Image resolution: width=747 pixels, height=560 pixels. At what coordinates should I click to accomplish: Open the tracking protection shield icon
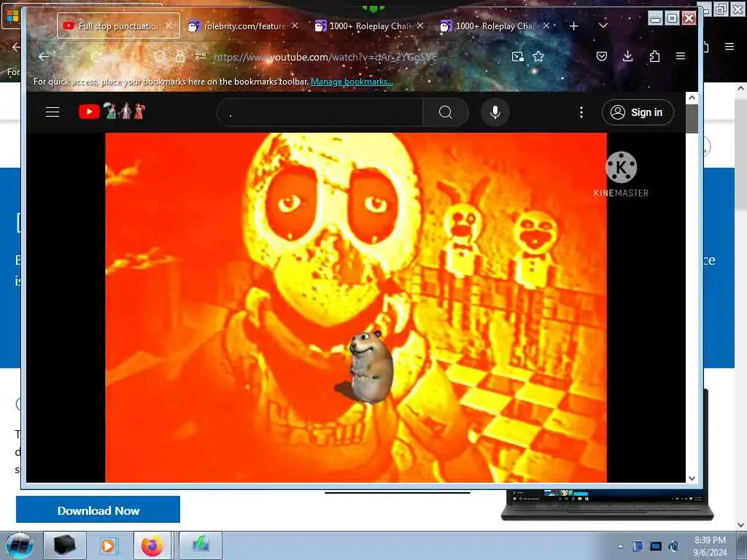coord(160,57)
